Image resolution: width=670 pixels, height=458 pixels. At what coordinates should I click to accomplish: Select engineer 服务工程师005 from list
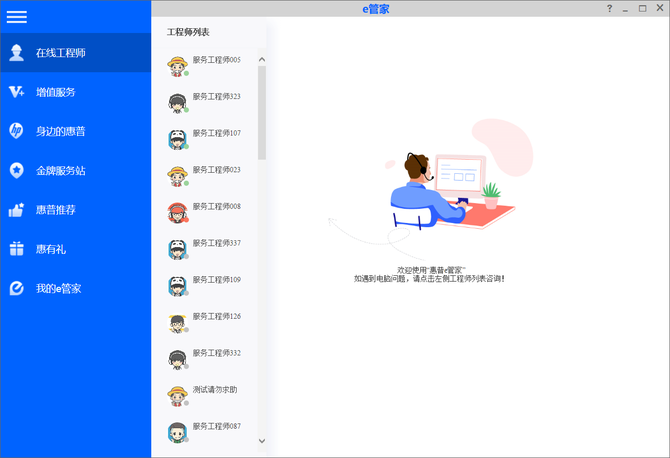tap(216, 60)
